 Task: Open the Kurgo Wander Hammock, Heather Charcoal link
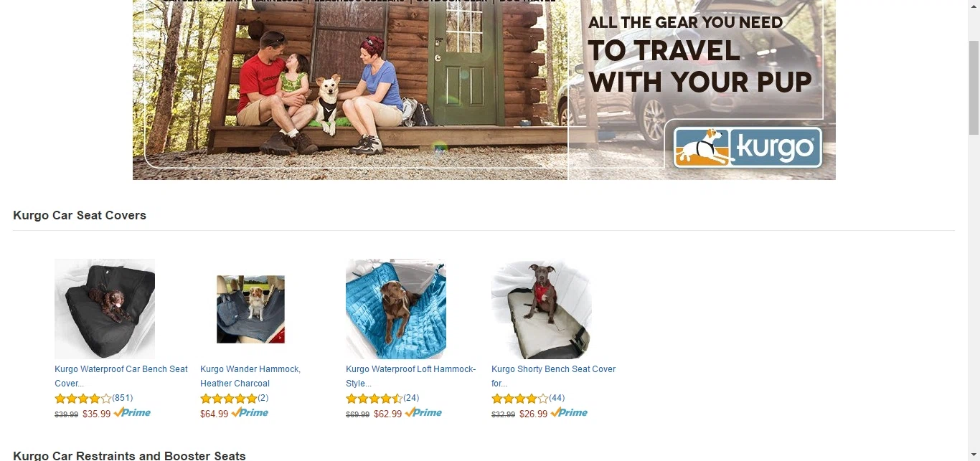[250, 376]
